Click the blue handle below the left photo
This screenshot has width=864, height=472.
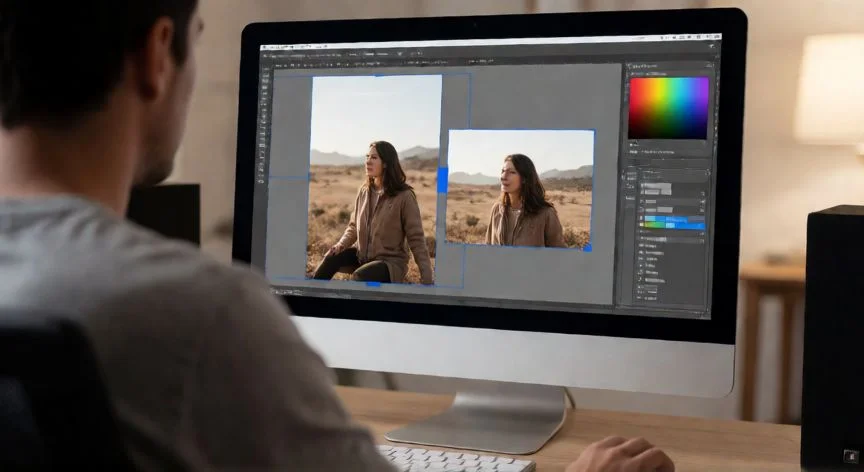pos(373,284)
